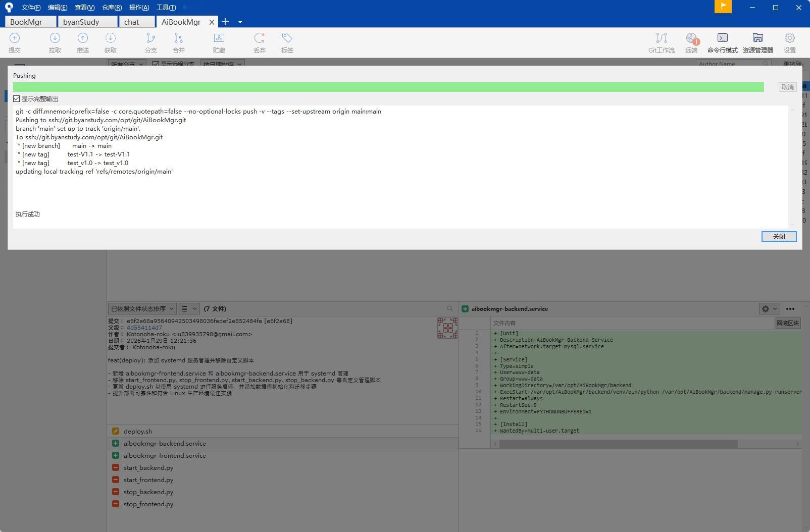Open the 合并 (Merge) tool
Image resolution: width=810 pixels, height=532 pixels.
click(x=179, y=43)
